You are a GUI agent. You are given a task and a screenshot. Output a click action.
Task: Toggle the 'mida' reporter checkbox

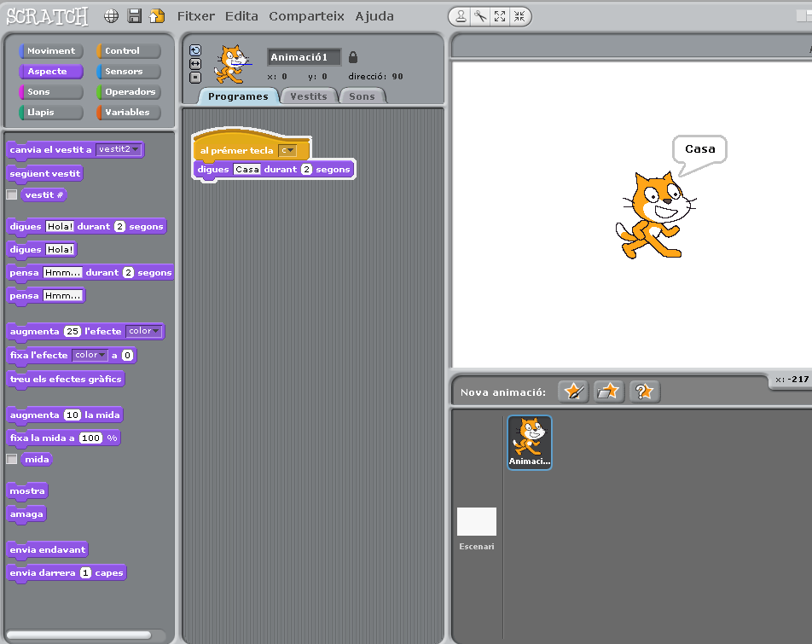(11, 459)
